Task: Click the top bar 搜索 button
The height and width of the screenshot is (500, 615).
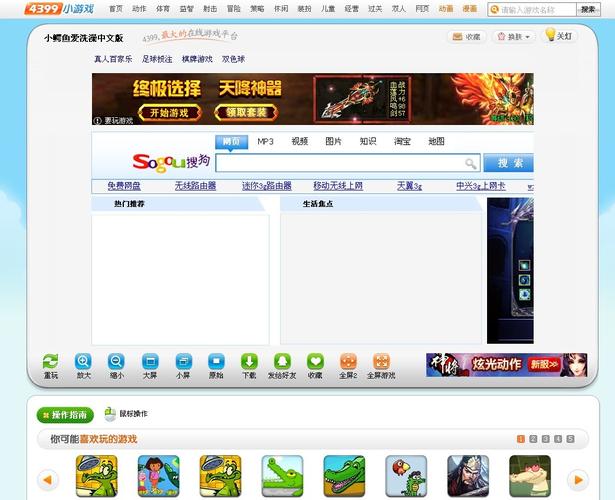Action: (x=588, y=9)
